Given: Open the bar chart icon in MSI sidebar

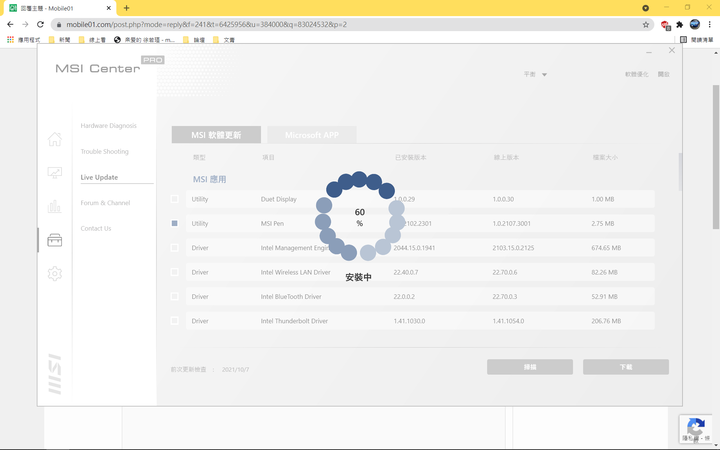Looking at the screenshot, I should coord(55,206).
